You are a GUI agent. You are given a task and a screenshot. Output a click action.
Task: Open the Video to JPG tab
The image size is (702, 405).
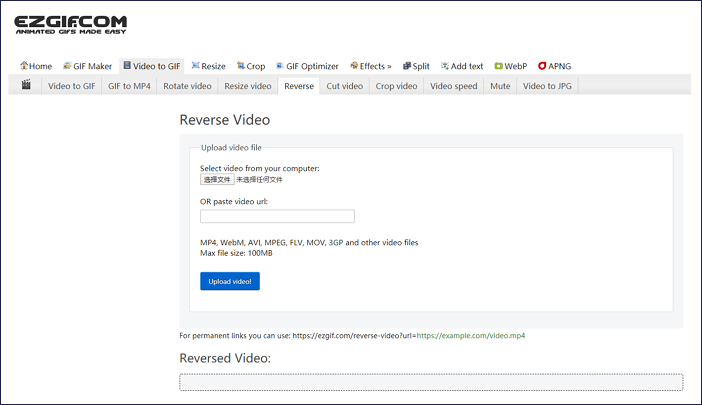pyautogui.click(x=546, y=86)
